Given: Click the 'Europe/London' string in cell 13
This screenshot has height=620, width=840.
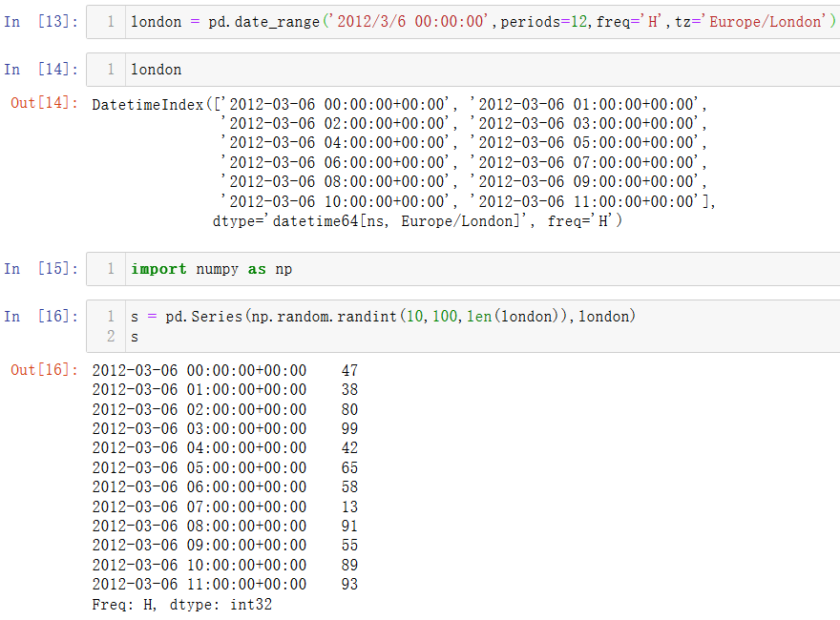Looking at the screenshot, I should point(764,21).
